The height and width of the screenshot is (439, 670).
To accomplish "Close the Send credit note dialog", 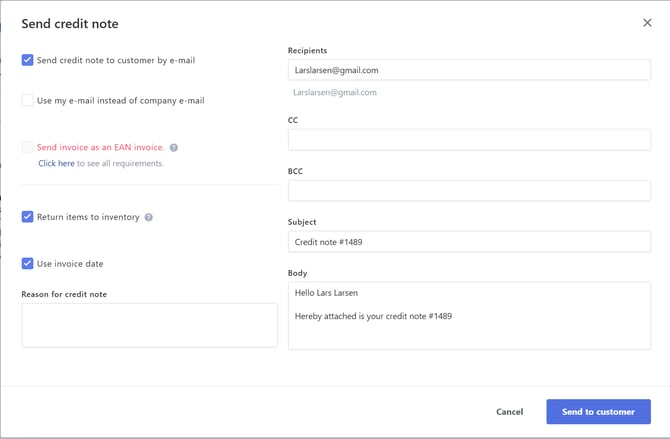I will point(647,23).
